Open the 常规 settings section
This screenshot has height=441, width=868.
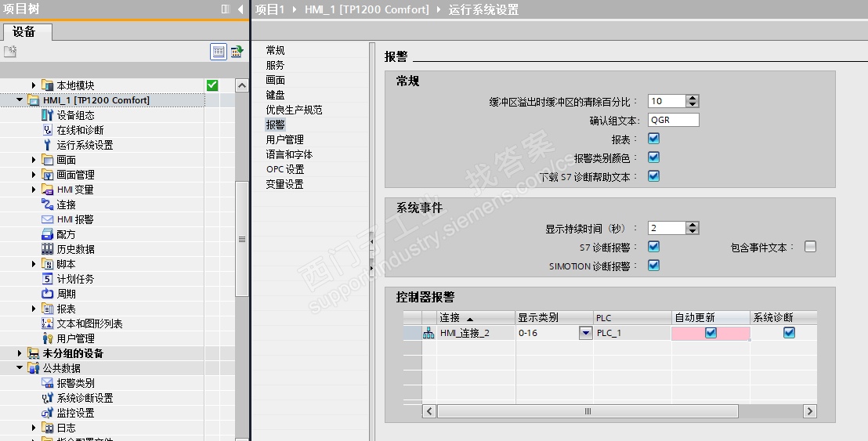[x=275, y=50]
